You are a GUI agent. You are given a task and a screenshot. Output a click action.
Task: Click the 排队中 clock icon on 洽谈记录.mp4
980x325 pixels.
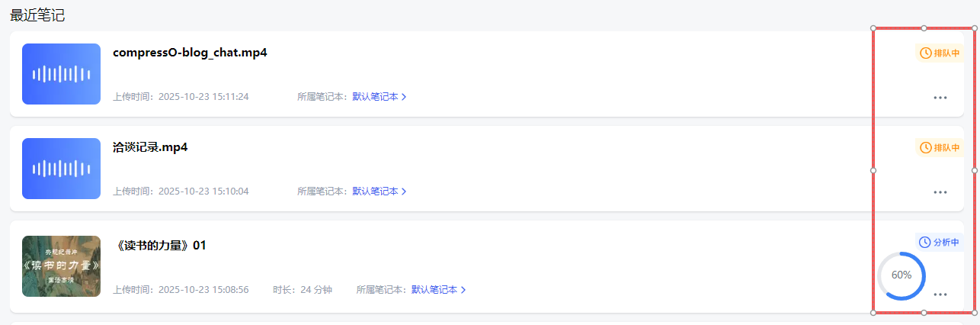926,147
